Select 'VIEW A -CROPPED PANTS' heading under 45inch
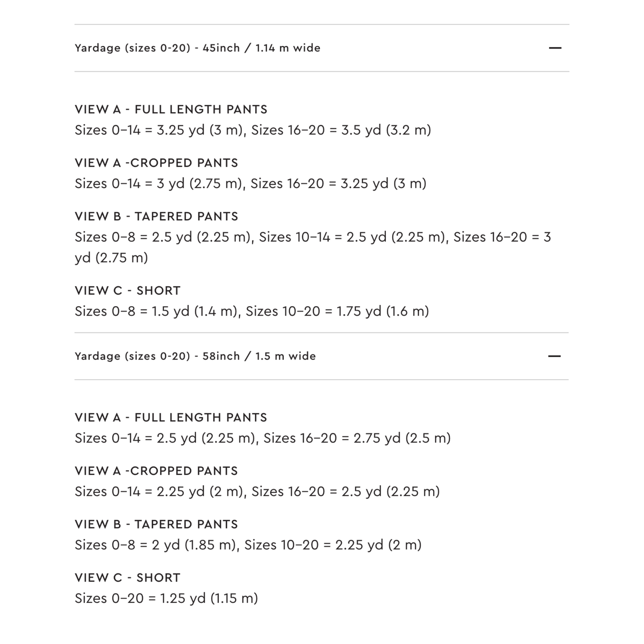The image size is (644, 644). [x=156, y=163]
